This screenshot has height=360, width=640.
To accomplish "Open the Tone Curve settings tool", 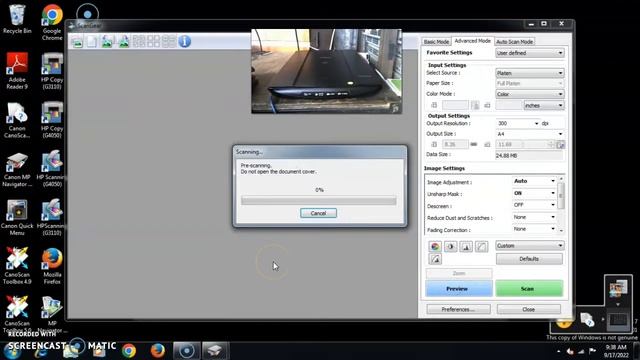I will click(482, 246).
